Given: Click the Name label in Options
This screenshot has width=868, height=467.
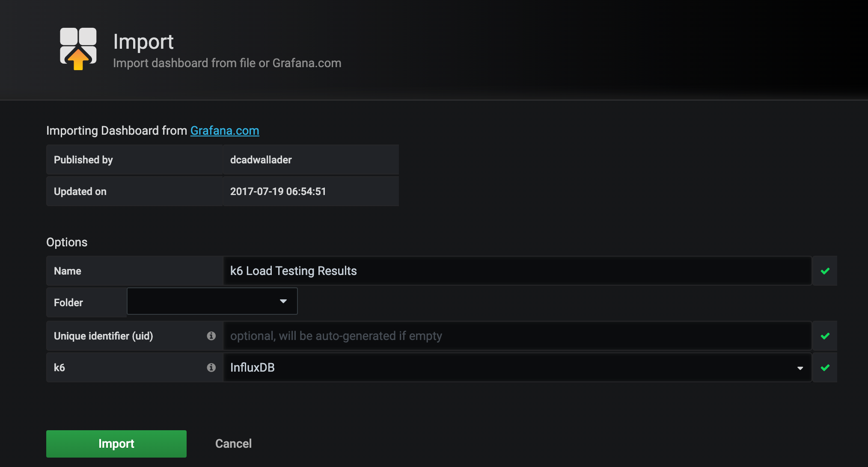Looking at the screenshot, I should [68, 271].
